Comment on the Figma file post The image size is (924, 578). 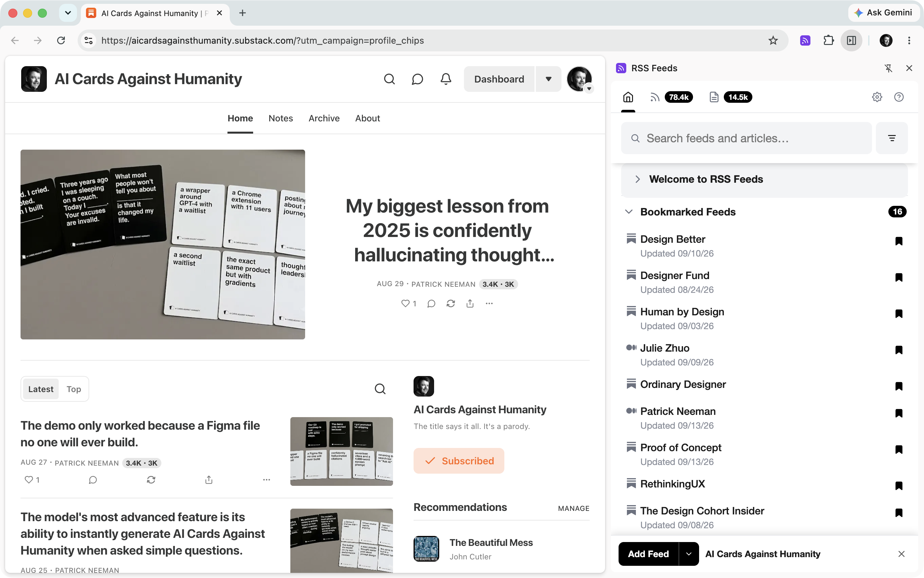(x=93, y=480)
